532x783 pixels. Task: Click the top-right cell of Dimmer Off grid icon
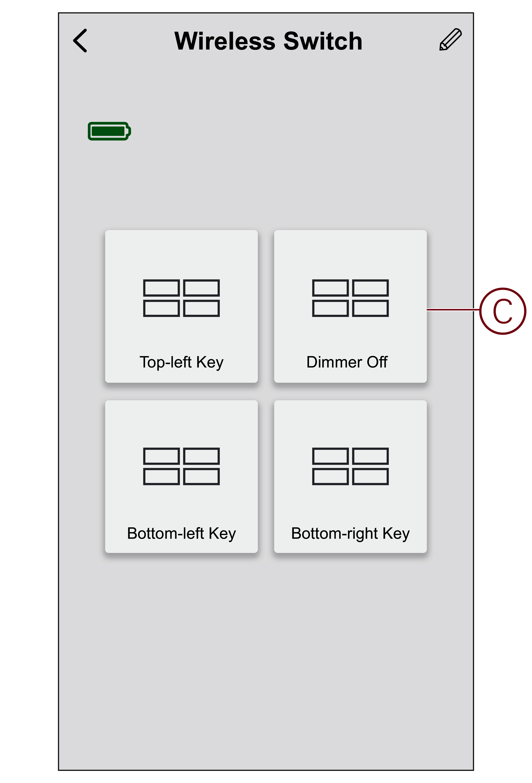[370, 288]
